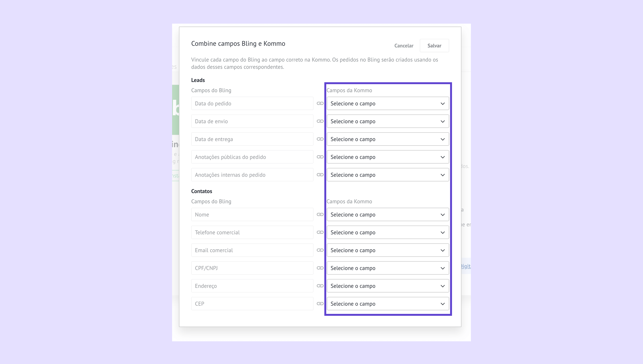Viewport: 643px width, 364px height.
Task: Click Cancelar to dismiss the dialog
Action: coord(404,46)
